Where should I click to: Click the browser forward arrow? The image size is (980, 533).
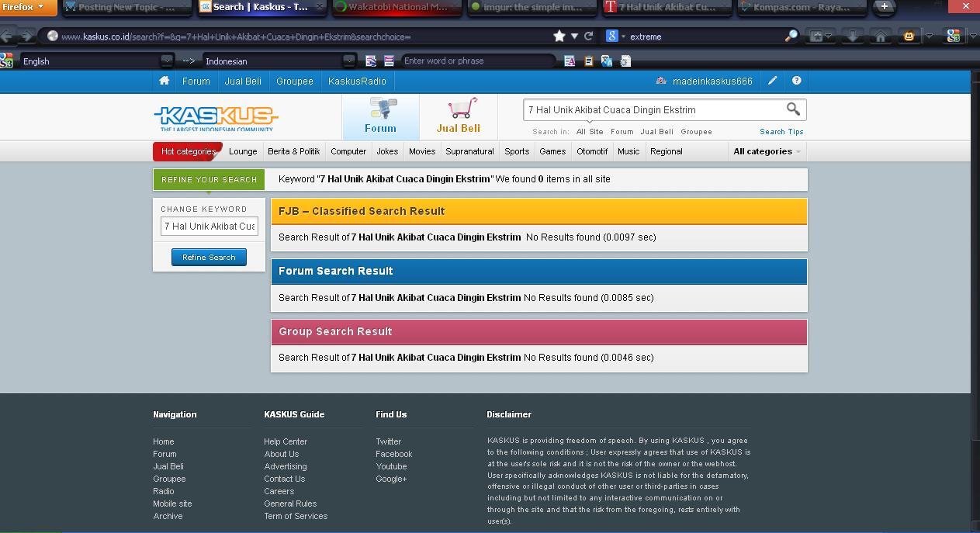[27, 36]
